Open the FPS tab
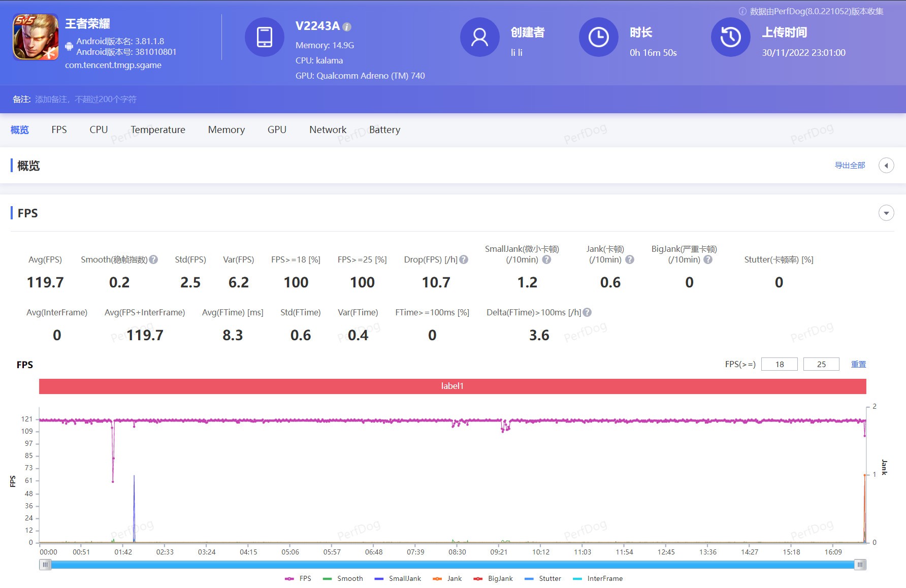The height and width of the screenshot is (588, 906). (x=59, y=130)
